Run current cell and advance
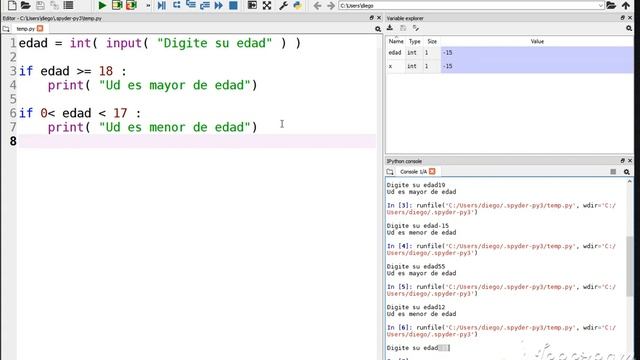Image resolution: width=640 pixels, height=360 pixels. (x=131, y=5)
